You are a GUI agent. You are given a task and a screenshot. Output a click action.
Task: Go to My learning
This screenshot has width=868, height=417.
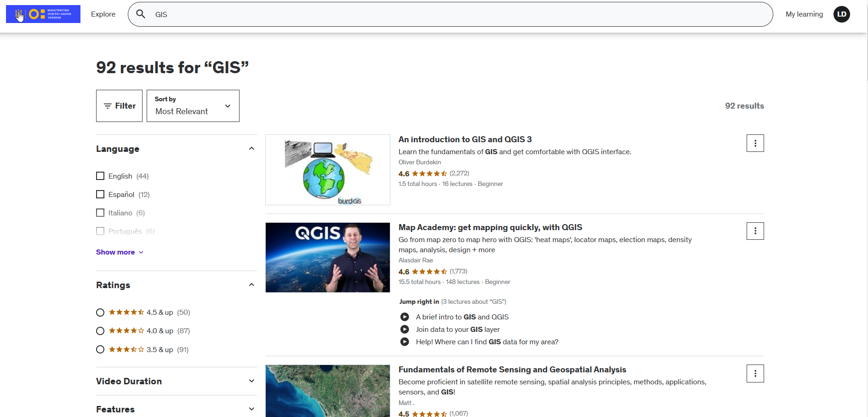804,14
